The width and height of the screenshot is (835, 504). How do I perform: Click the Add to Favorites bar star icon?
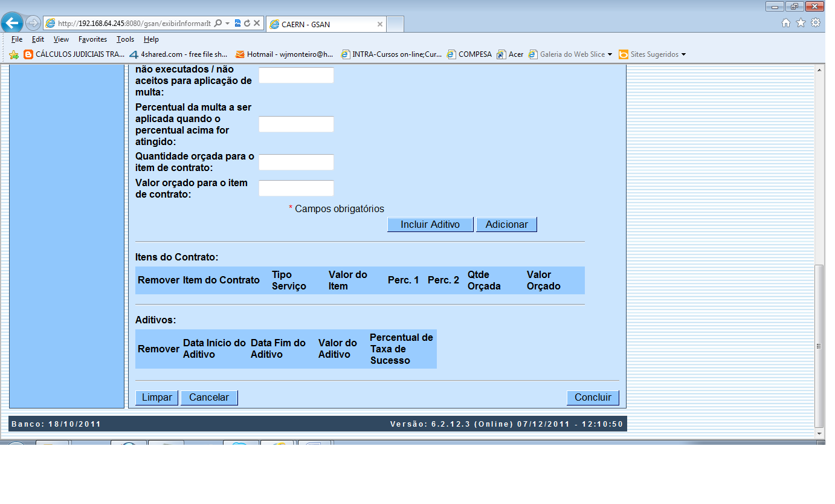(14, 54)
